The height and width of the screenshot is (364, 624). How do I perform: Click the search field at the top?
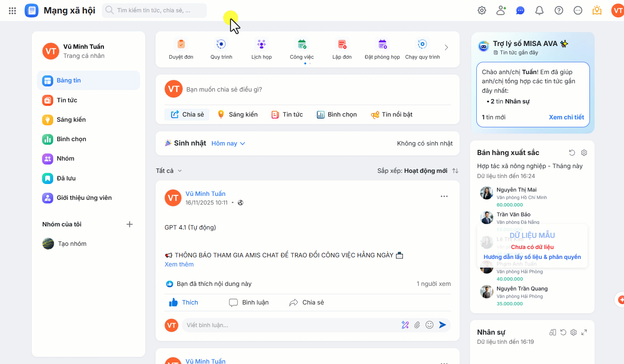pos(154,11)
